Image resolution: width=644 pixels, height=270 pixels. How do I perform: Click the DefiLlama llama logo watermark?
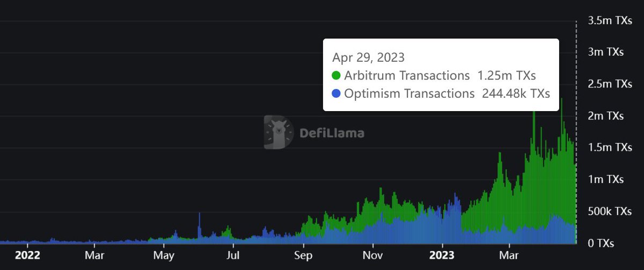click(279, 132)
